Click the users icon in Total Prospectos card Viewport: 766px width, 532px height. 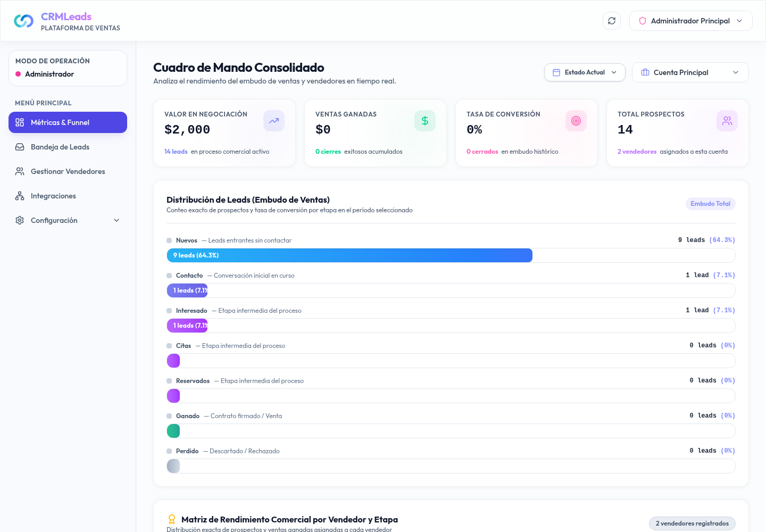pyautogui.click(x=727, y=121)
